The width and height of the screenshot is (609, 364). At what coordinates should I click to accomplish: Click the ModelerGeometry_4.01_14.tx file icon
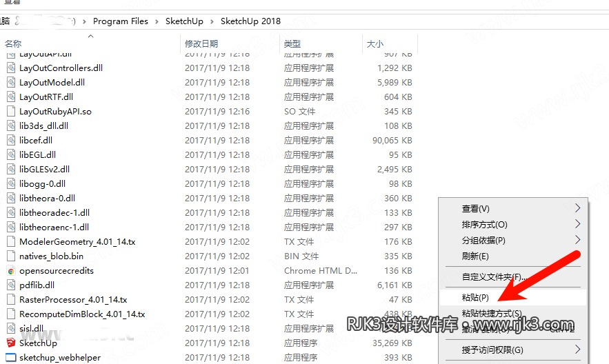pyautogui.click(x=11, y=241)
